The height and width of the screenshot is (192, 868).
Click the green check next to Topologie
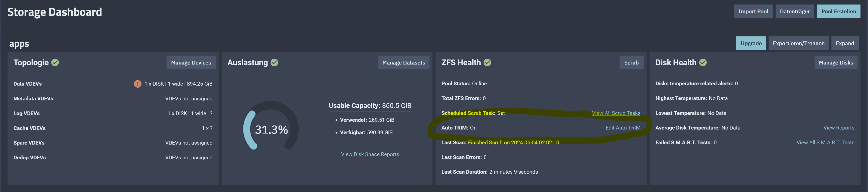(55, 62)
